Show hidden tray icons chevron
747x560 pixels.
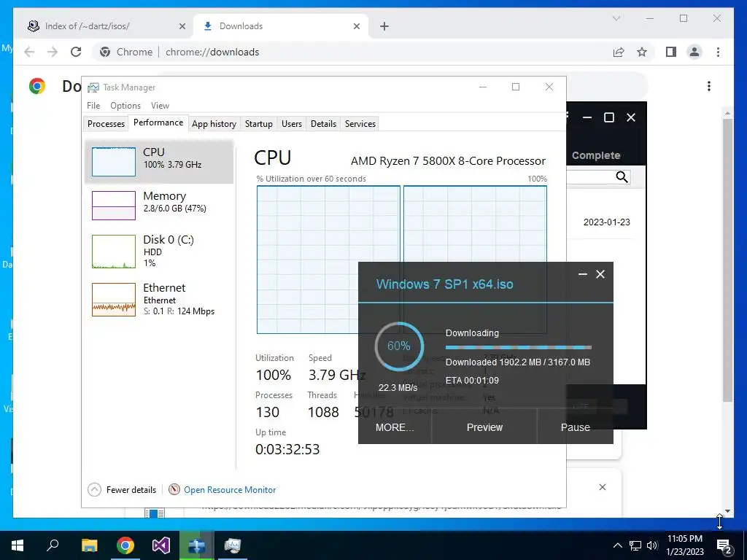click(x=617, y=545)
